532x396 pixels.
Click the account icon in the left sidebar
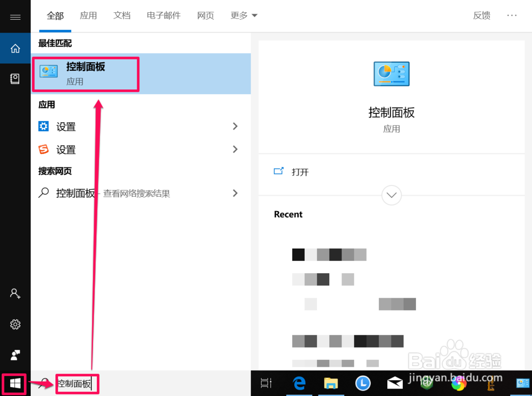15,293
